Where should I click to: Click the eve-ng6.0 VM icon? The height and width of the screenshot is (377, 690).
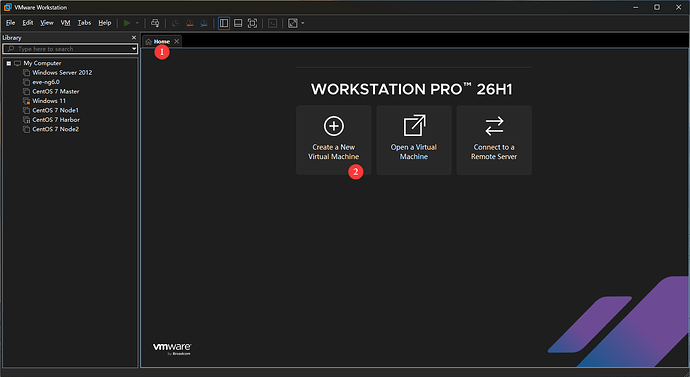(26, 82)
